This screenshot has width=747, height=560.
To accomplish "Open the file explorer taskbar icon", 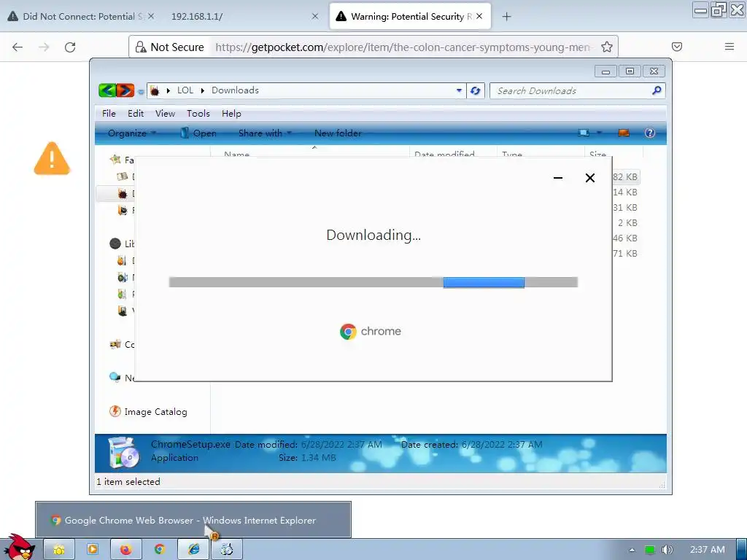I will (x=59, y=550).
